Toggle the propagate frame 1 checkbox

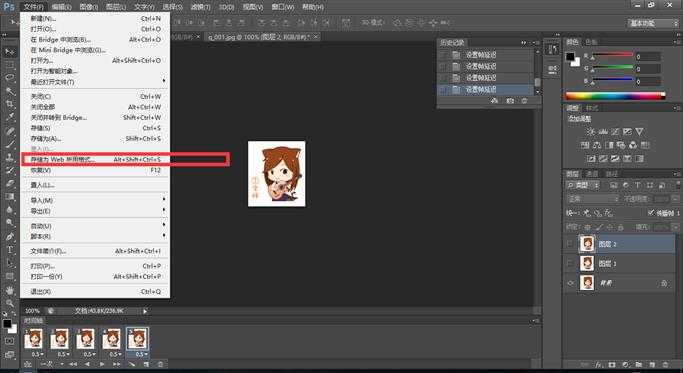coord(651,213)
